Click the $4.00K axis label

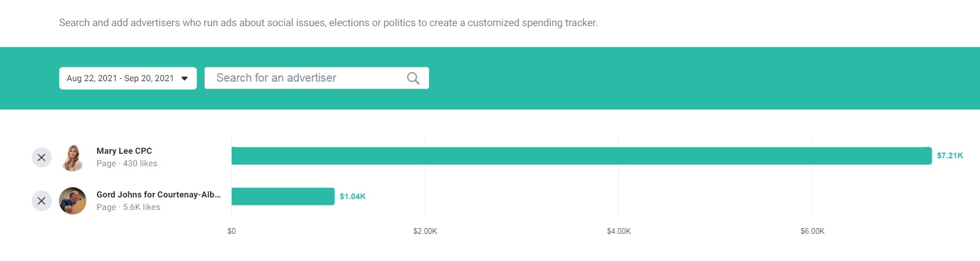tap(619, 231)
